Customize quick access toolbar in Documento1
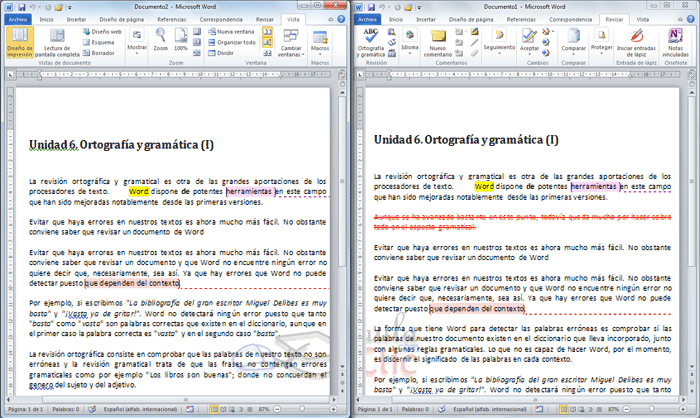This screenshot has width=700, height=418. coord(419,8)
